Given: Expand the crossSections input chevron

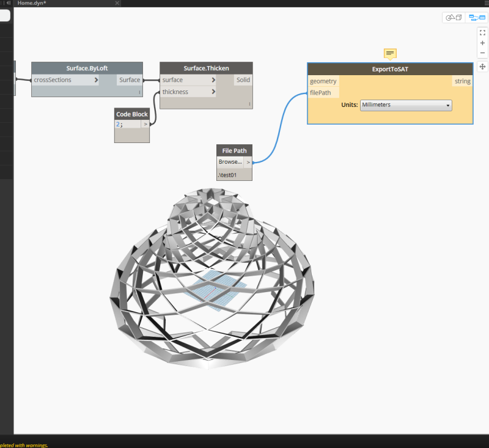Looking at the screenshot, I should point(95,79).
